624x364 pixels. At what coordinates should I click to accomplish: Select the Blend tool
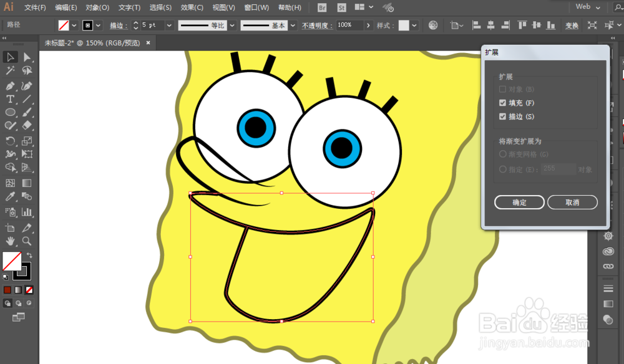click(27, 196)
